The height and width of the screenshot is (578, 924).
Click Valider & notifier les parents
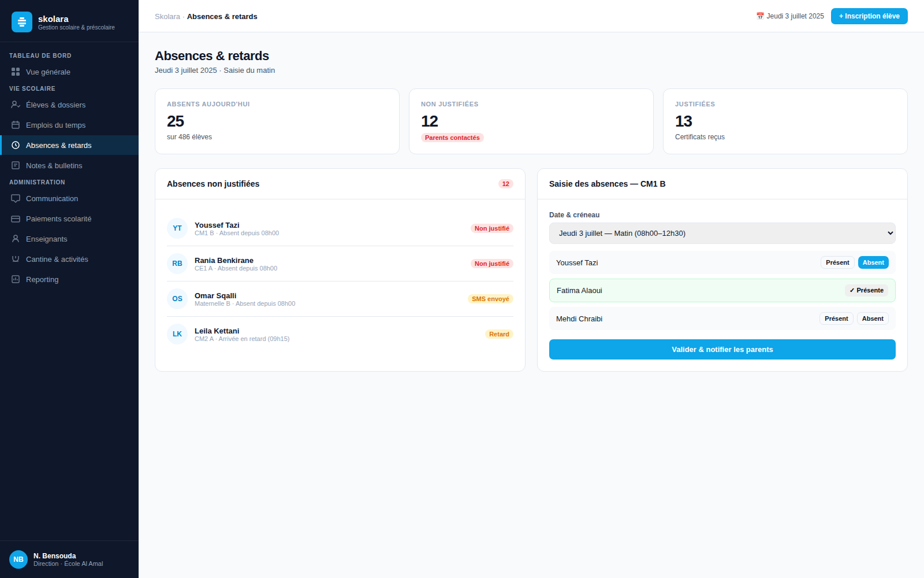coord(722,349)
